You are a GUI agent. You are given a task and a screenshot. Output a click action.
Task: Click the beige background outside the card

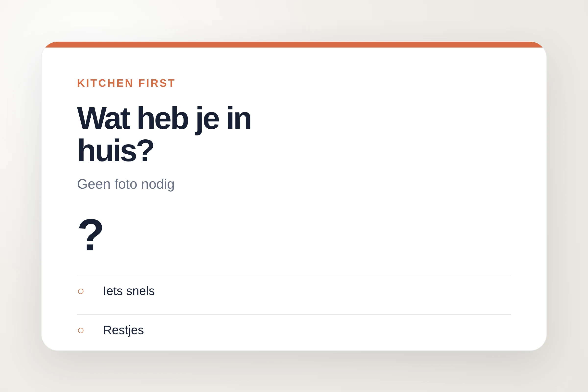(x=294, y=372)
